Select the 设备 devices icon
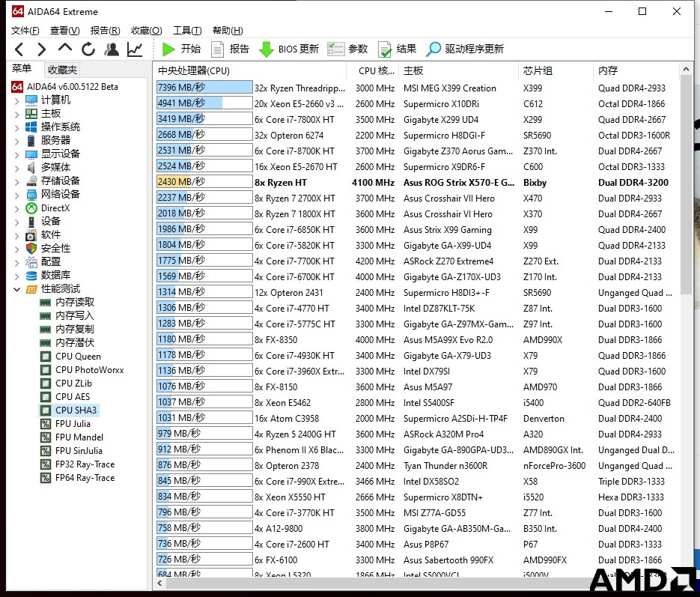 [31, 222]
